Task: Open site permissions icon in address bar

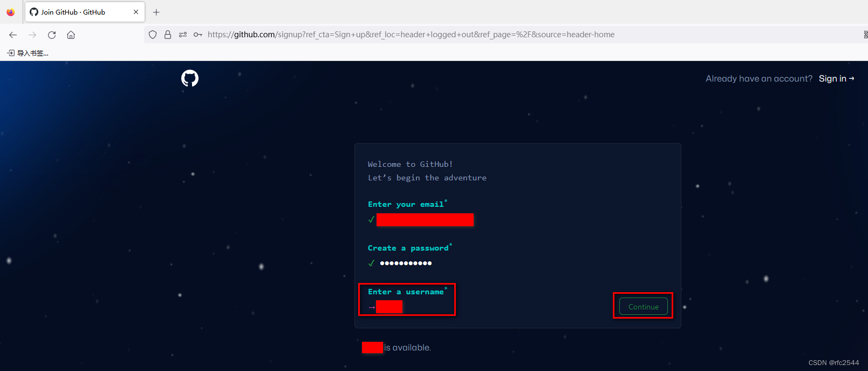Action: [x=183, y=35]
